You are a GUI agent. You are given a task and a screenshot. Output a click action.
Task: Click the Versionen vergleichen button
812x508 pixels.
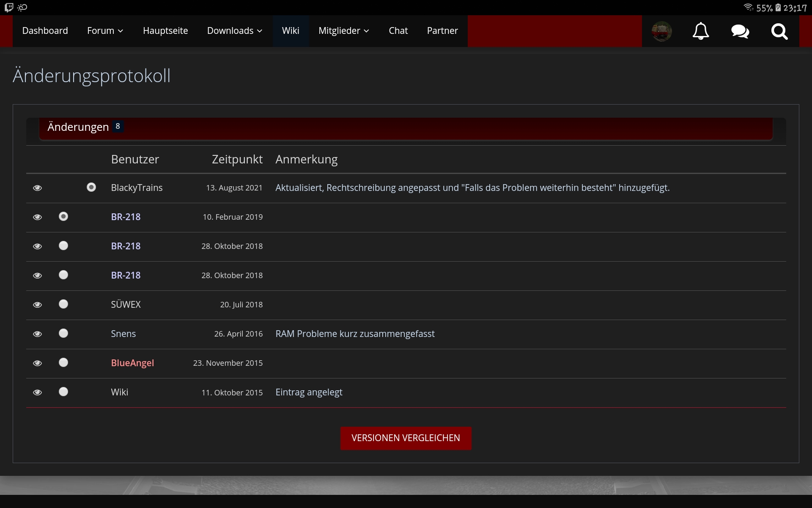click(406, 438)
